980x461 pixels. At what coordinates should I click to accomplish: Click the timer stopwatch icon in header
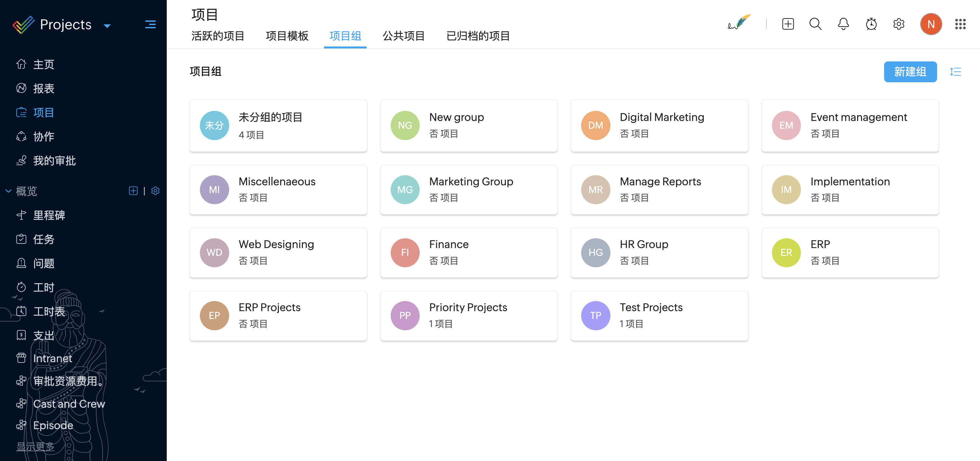(x=871, y=24)
